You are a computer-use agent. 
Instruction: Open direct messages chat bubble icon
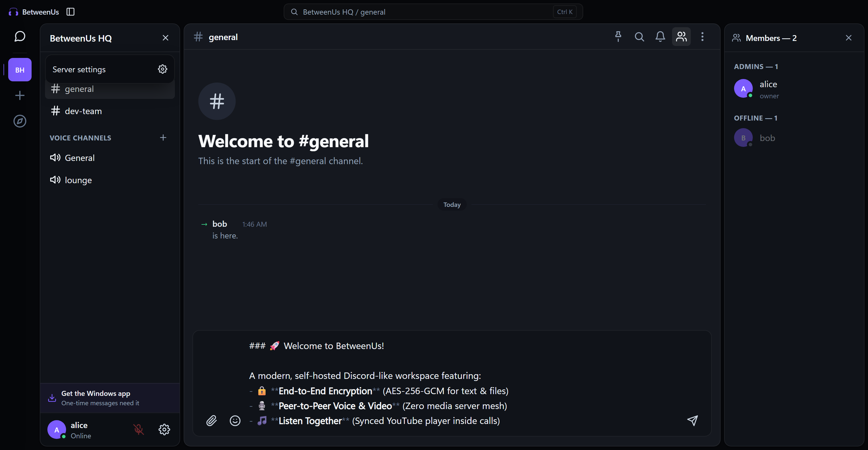(20, 36)
